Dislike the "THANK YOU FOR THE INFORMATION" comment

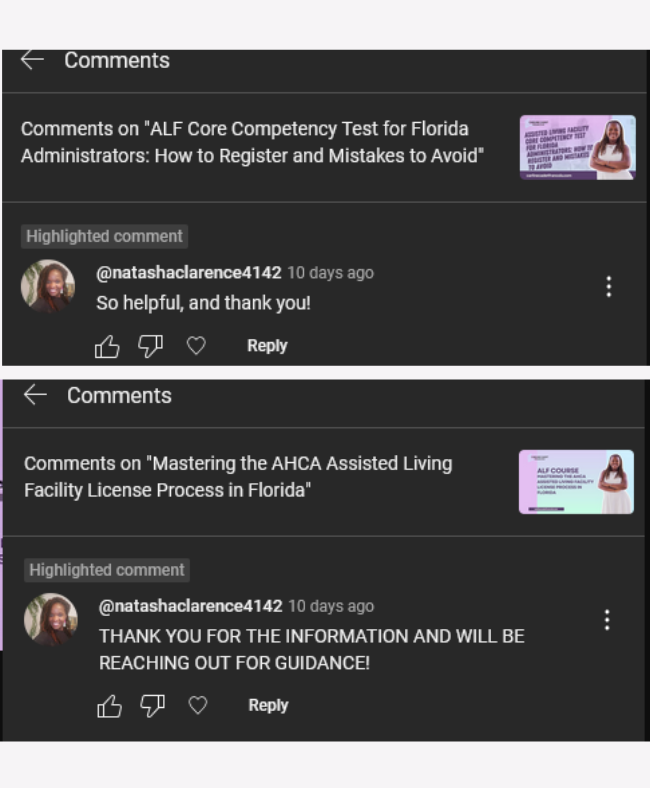click(152, 706)
